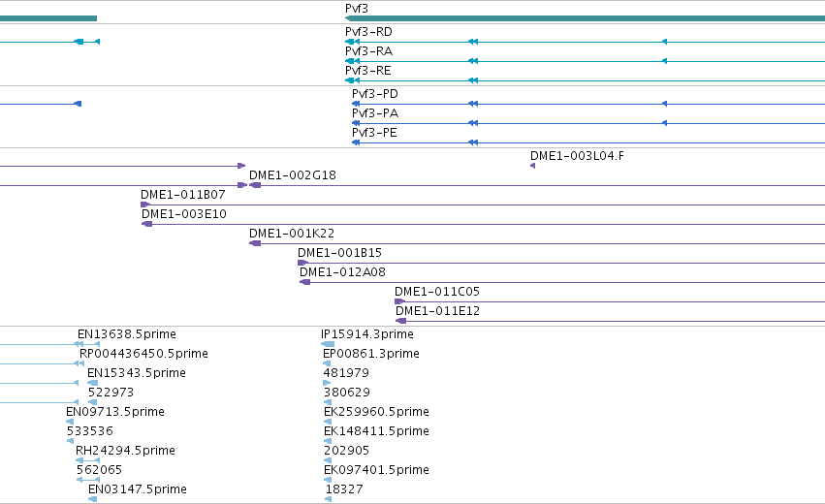This screenshot has width=825, height=504.
Task: Select EST EK097401.5prime
Action: coord(376,470)
